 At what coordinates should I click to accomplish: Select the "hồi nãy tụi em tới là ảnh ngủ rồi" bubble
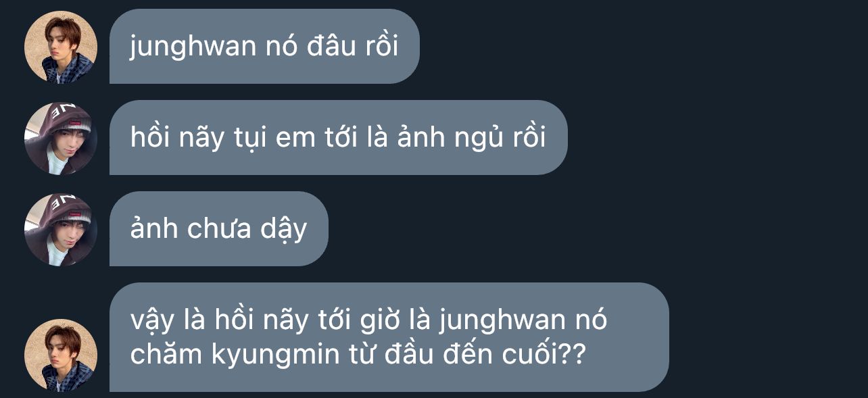coord(338,138)
